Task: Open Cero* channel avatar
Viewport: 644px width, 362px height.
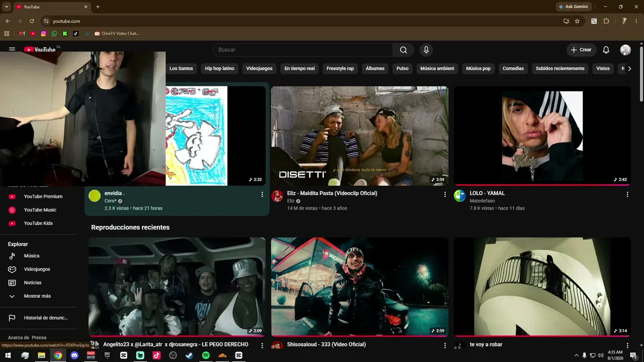Action: click(95, 196)
